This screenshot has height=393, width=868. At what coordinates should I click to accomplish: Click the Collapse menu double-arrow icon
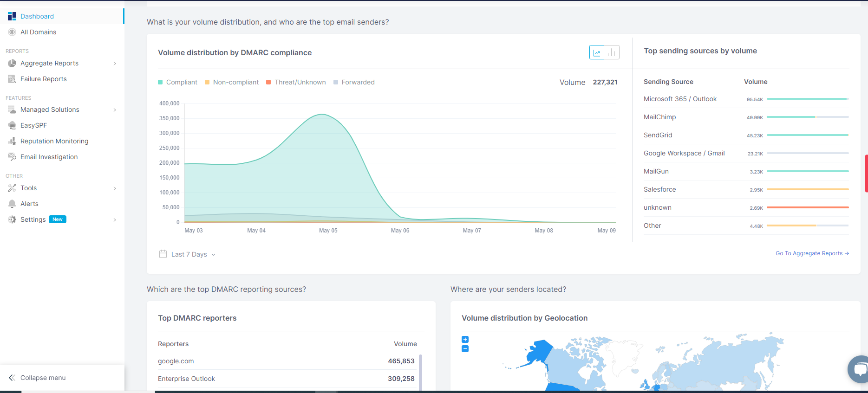[12, 378]
